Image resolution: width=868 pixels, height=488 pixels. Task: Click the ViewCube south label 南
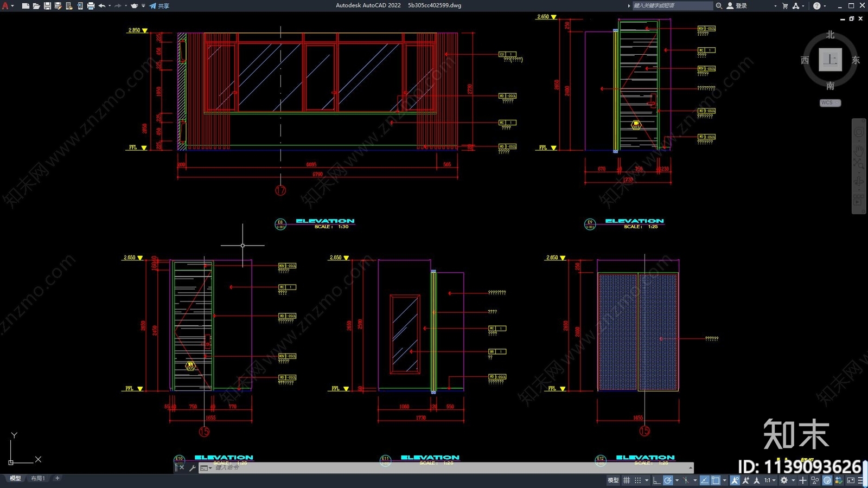click(x=830, y=86)
